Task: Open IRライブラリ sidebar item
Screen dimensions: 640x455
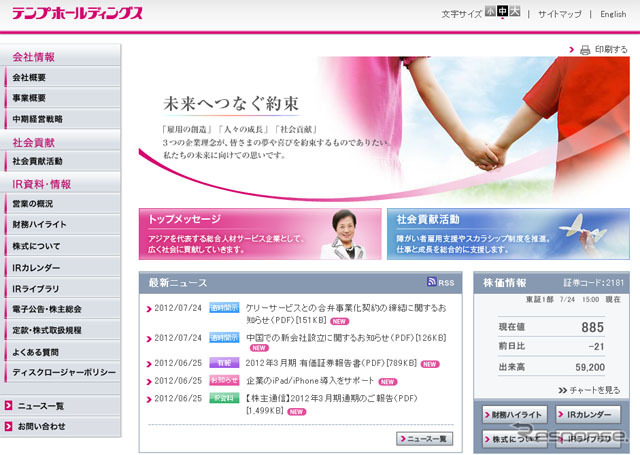Action: click(62, 289)
